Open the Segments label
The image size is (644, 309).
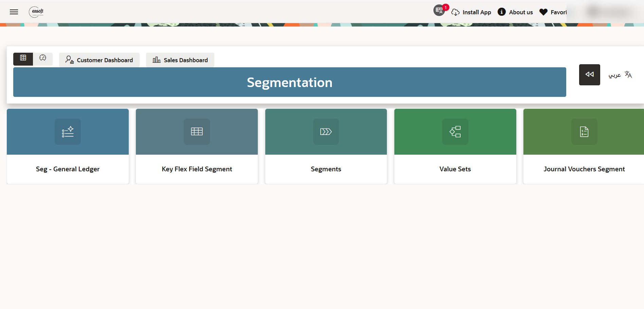326,169
